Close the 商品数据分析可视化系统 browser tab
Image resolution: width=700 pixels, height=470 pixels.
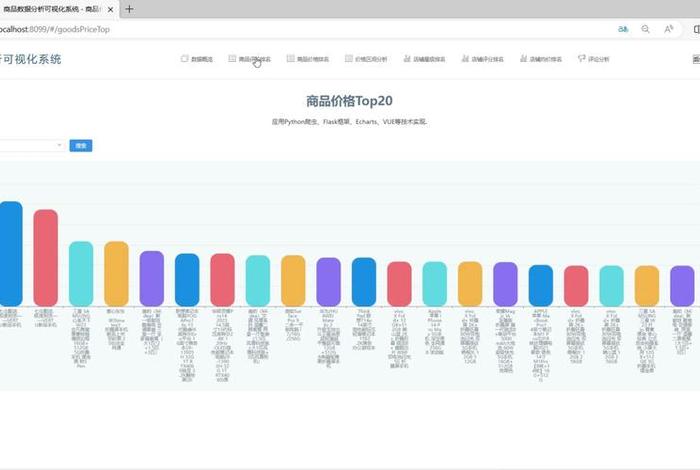tap(110, 9)
